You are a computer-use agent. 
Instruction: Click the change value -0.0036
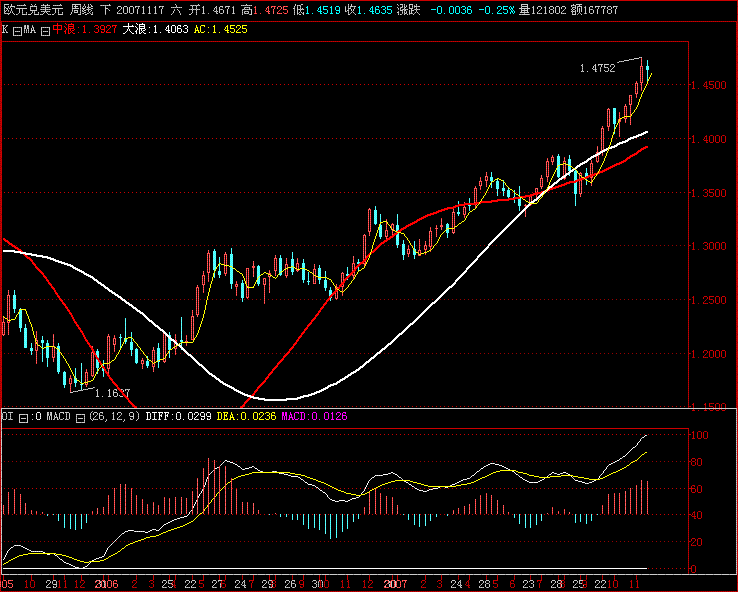451,10
